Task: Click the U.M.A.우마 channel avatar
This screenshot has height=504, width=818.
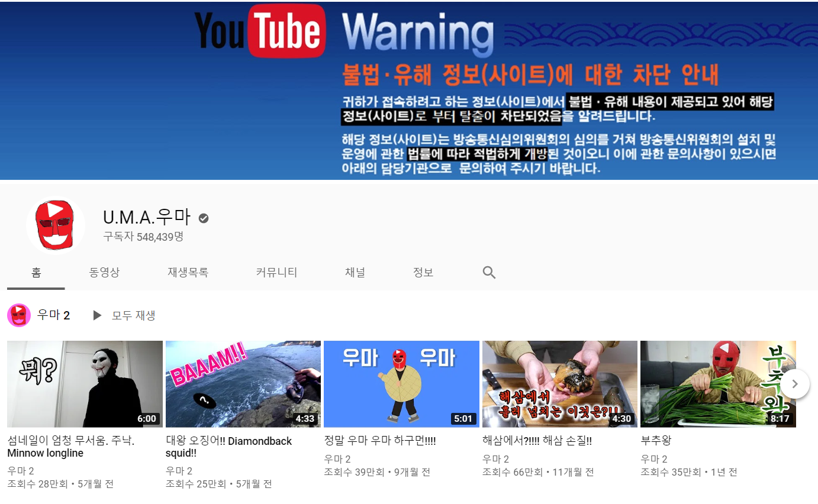Action: (x=55, y=225)
